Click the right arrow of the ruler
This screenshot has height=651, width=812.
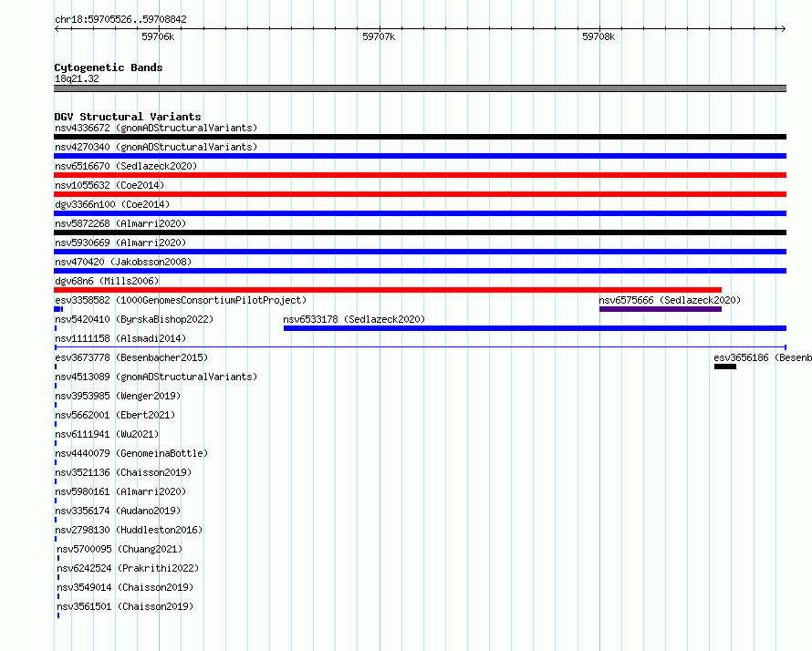click(x=784, y=28)
